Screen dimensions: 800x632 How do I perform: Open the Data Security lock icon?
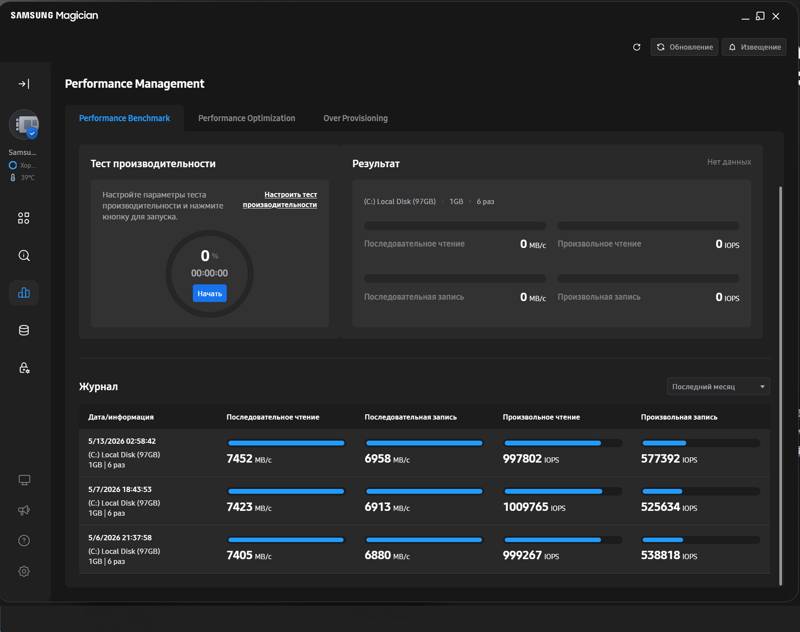(x=24, y=368)
